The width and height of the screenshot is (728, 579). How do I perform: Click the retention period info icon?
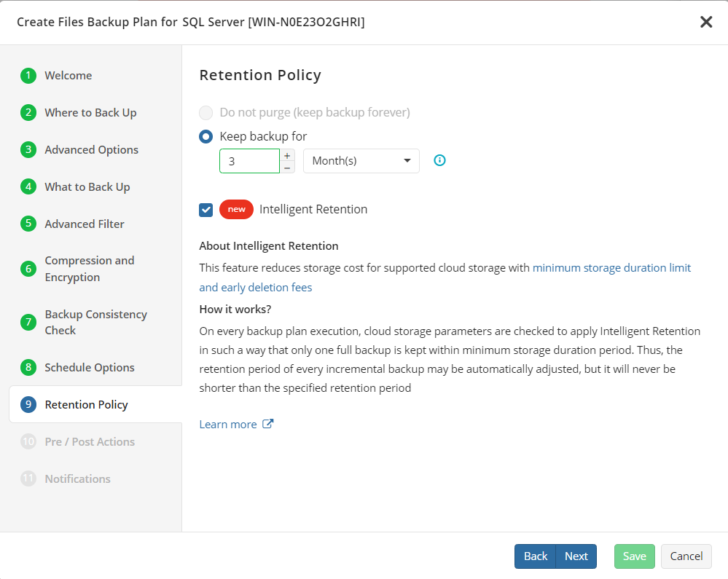point(439,160)
